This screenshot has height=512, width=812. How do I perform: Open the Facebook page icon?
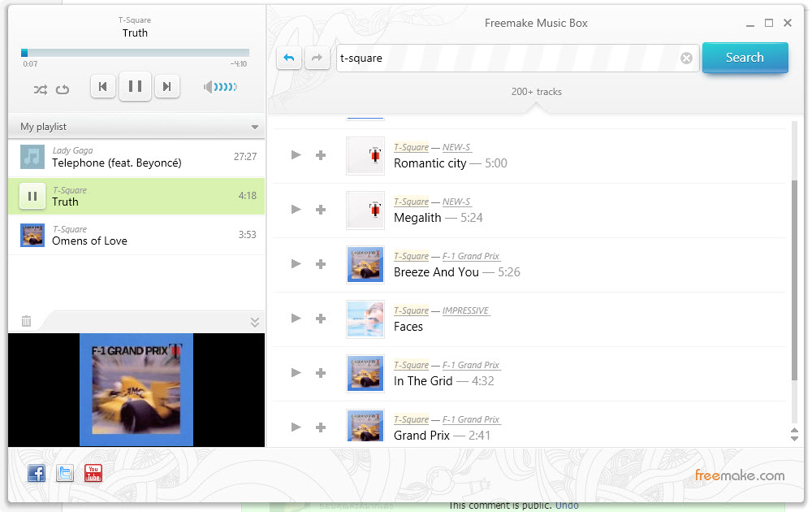pos(37,473)
